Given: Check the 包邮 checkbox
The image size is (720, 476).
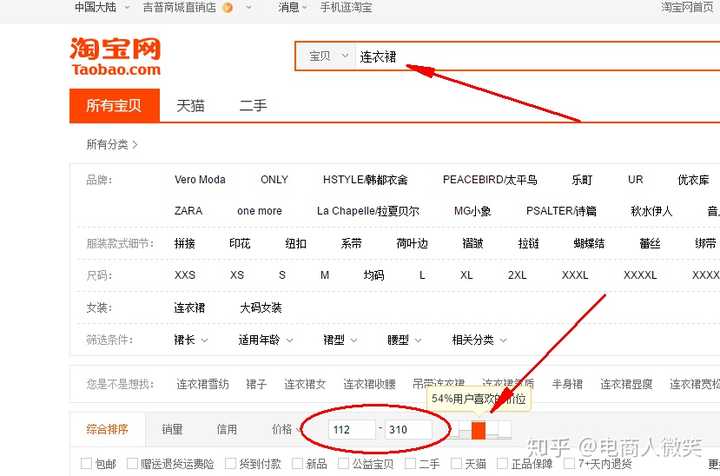Looking at the screenshot, I should click(x=86, y=464).
